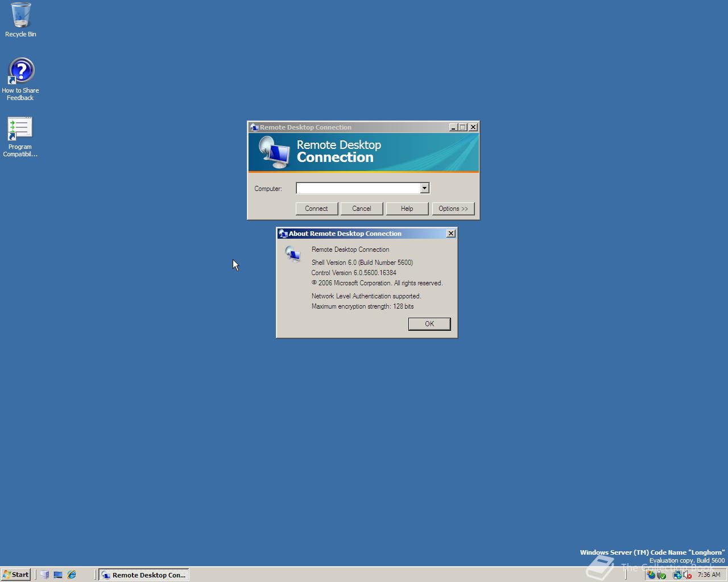This screenshot has height=582, width=728.
Task: Launch Server Manager from Quick Launch
Action: [44, 575]
